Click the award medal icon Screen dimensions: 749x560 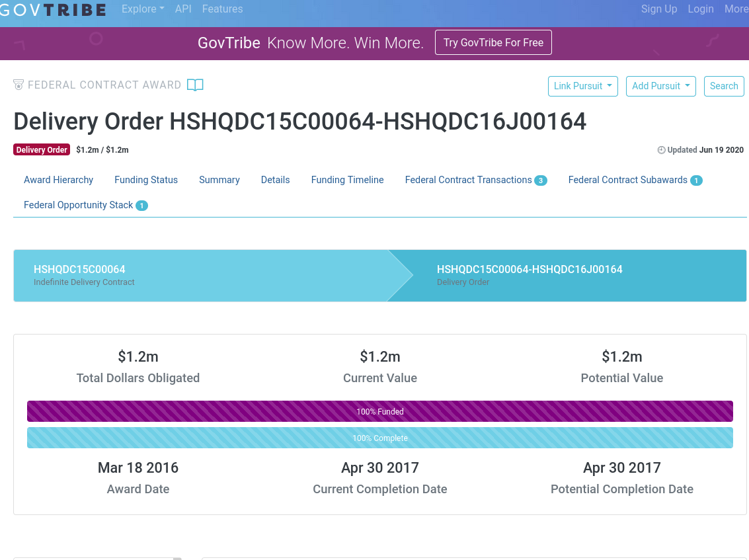click(19, 85)
